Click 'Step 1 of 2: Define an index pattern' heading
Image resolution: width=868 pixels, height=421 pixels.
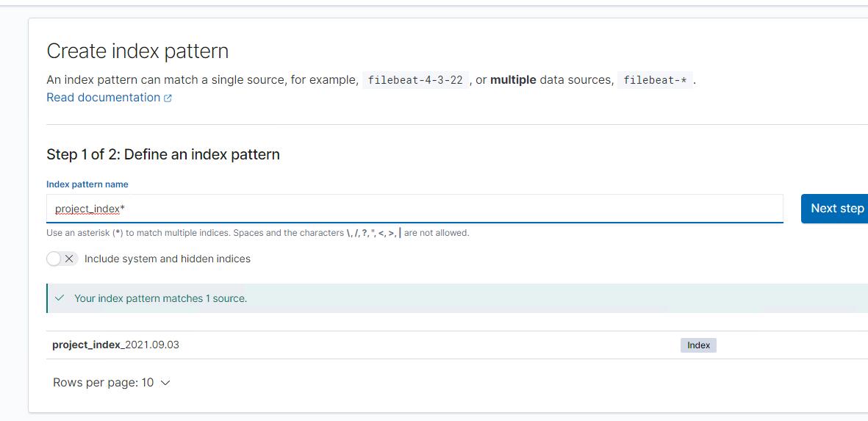coord(163,154)
